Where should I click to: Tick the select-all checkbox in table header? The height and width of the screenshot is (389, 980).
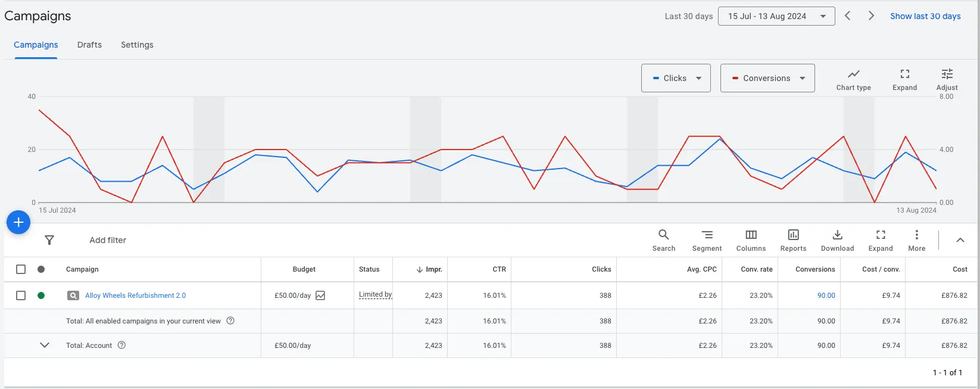(21, 269)
